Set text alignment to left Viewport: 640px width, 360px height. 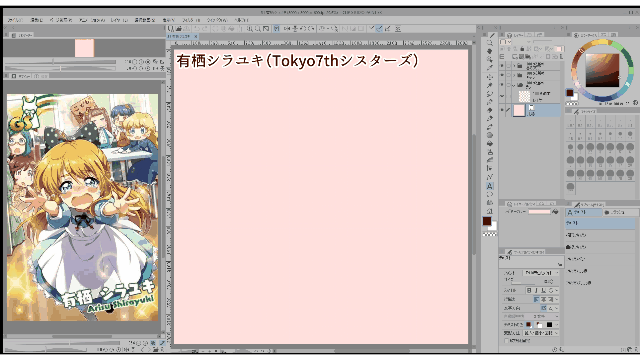[536, 299]
